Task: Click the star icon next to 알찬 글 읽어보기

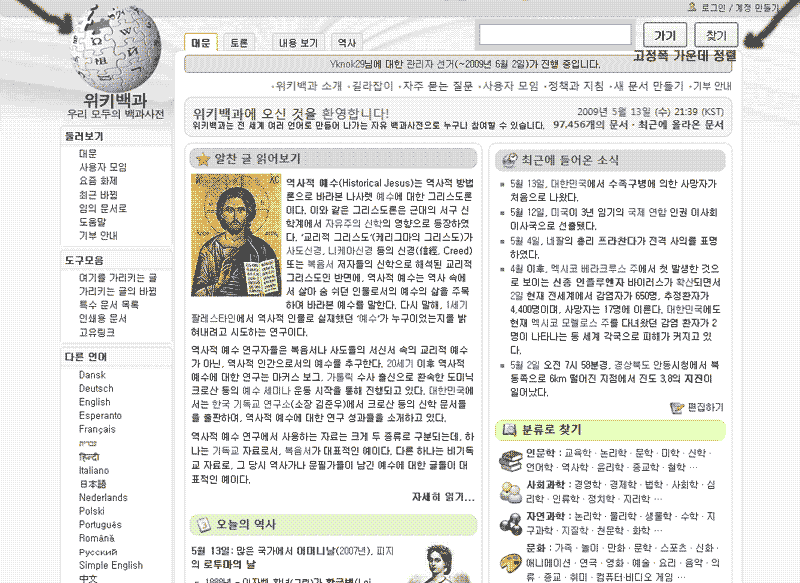Action: coord(203,159)
